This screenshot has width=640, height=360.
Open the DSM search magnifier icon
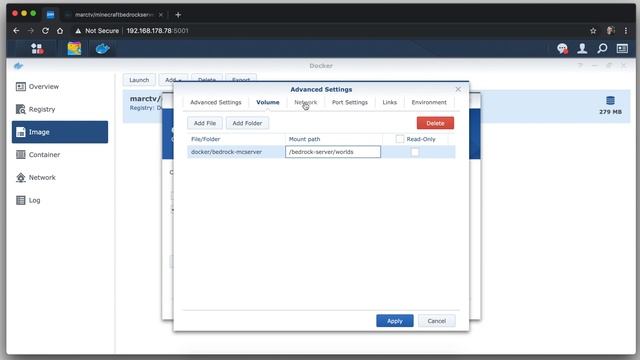(x=602, y=49)
